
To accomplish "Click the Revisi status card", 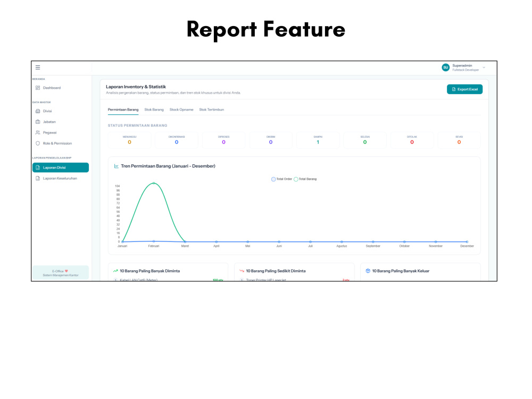I will [x=459, y=140].
